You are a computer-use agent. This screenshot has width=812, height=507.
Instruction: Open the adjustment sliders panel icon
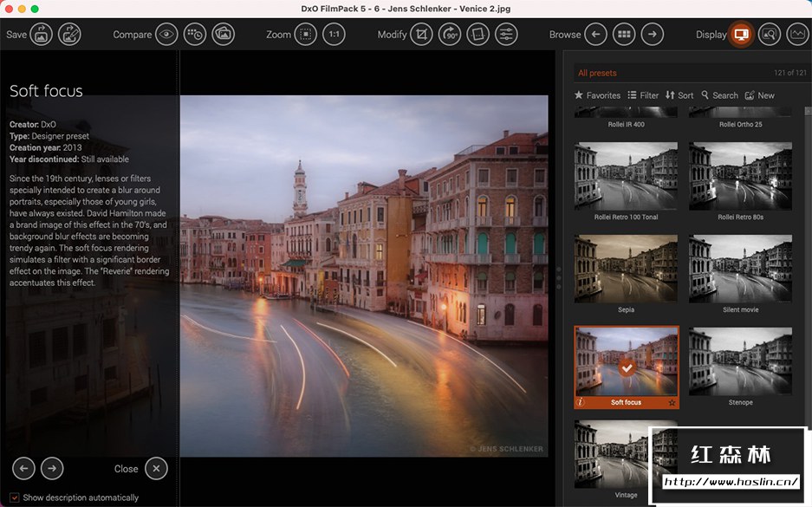[x=506, y=35]
